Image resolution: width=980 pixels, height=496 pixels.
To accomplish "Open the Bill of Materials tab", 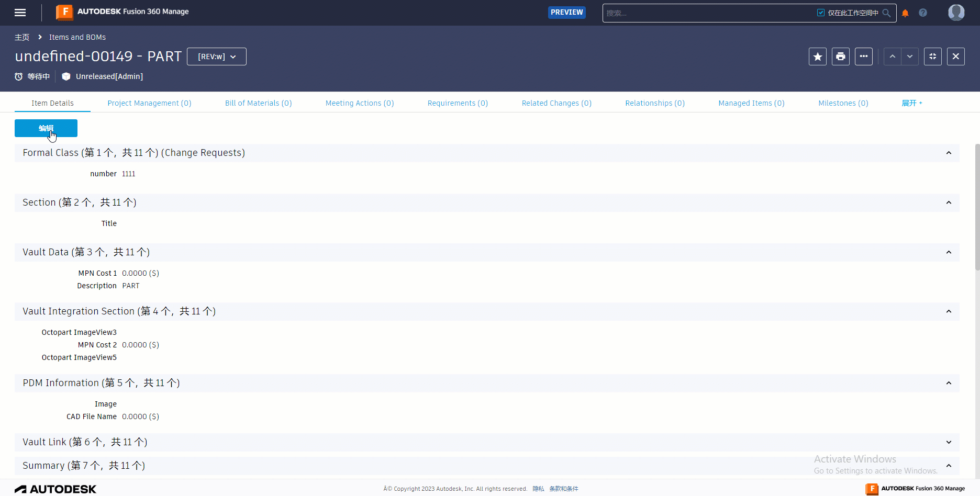I will point(259,103).
